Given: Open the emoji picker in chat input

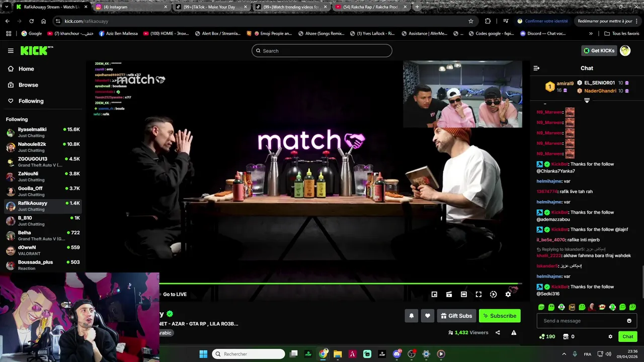Looking at the screenshot, I should point(629,321).
